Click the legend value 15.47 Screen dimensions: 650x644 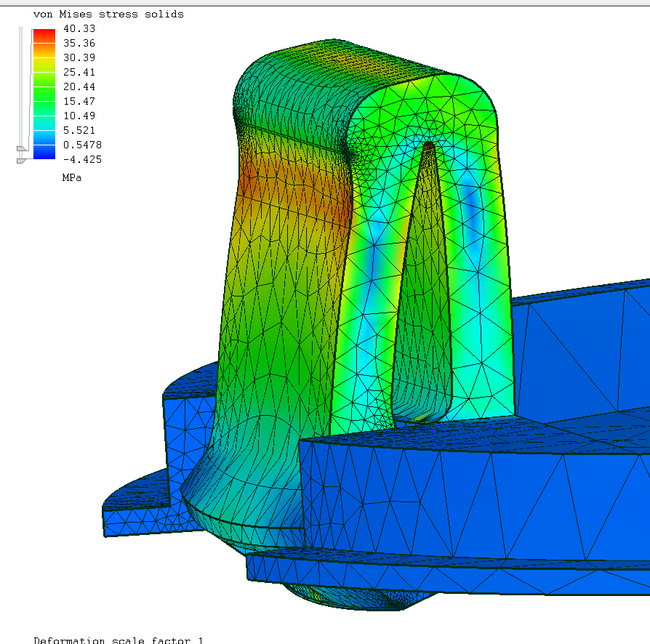(79, 101)
